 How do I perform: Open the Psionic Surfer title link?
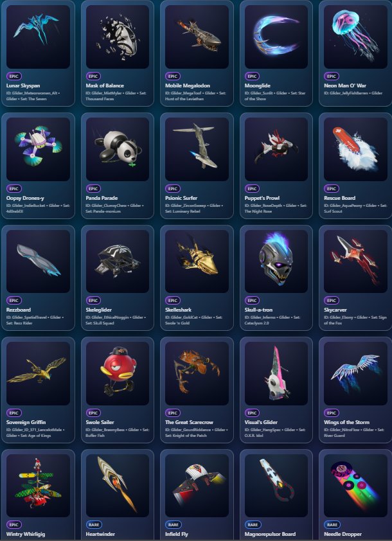coord(181,198)
